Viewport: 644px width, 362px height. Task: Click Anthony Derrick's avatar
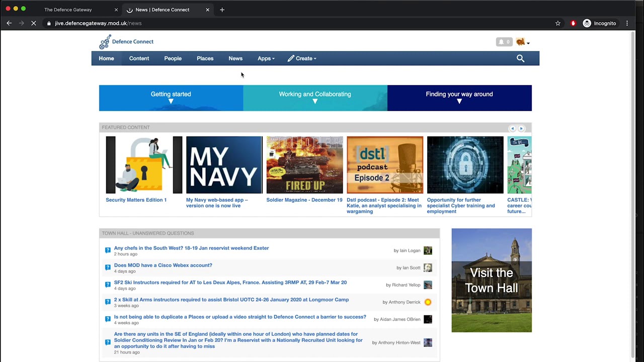pos(428,302)
